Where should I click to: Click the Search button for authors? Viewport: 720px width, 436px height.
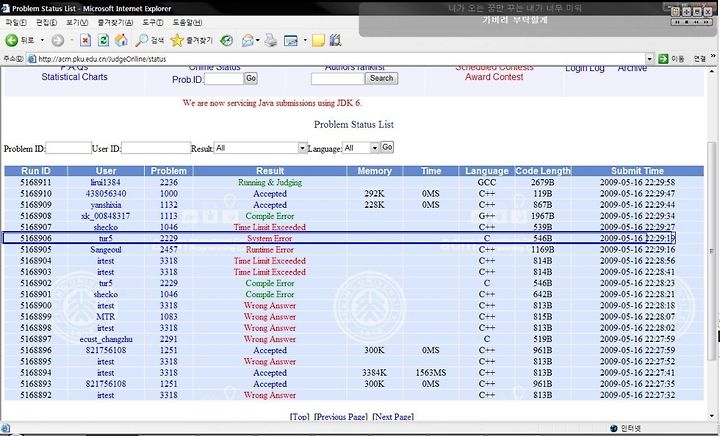(382, 78)
